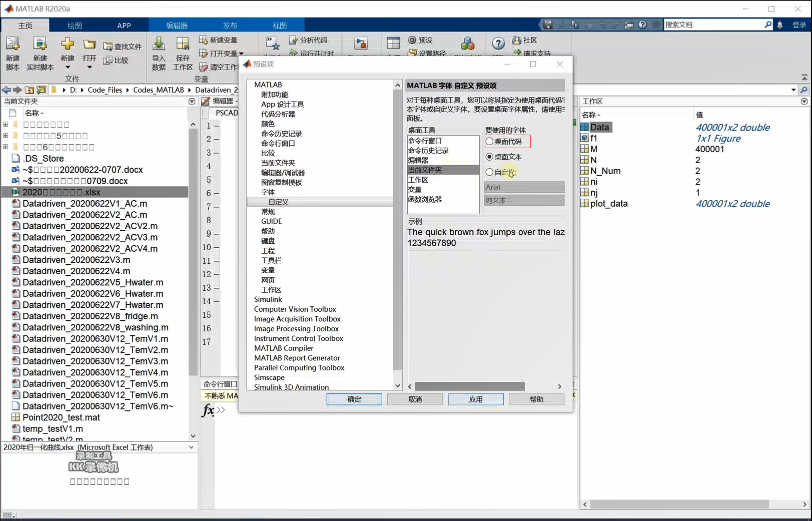Save the workspace (保存工作区)
The image size is (812, 521).
[x=182, y=53]
